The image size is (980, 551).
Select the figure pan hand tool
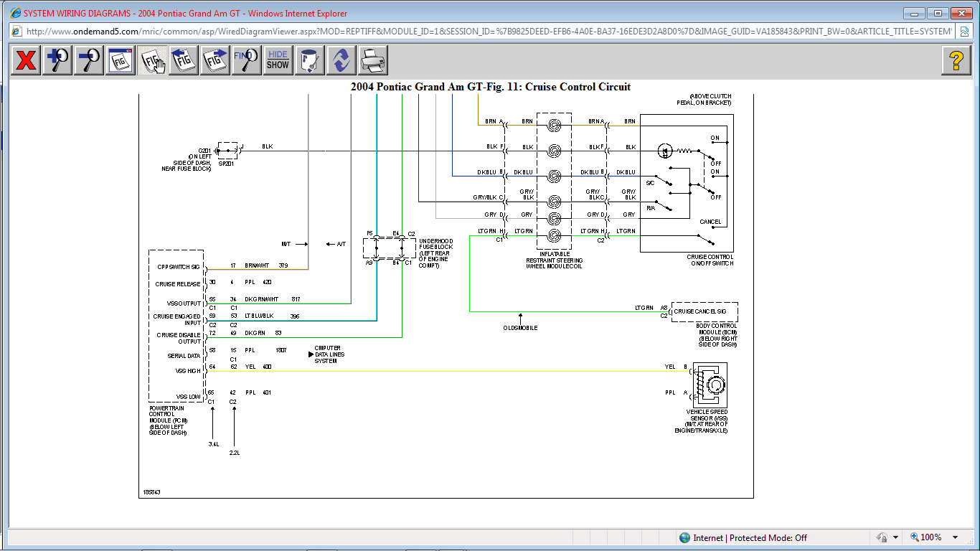[152, 60]
